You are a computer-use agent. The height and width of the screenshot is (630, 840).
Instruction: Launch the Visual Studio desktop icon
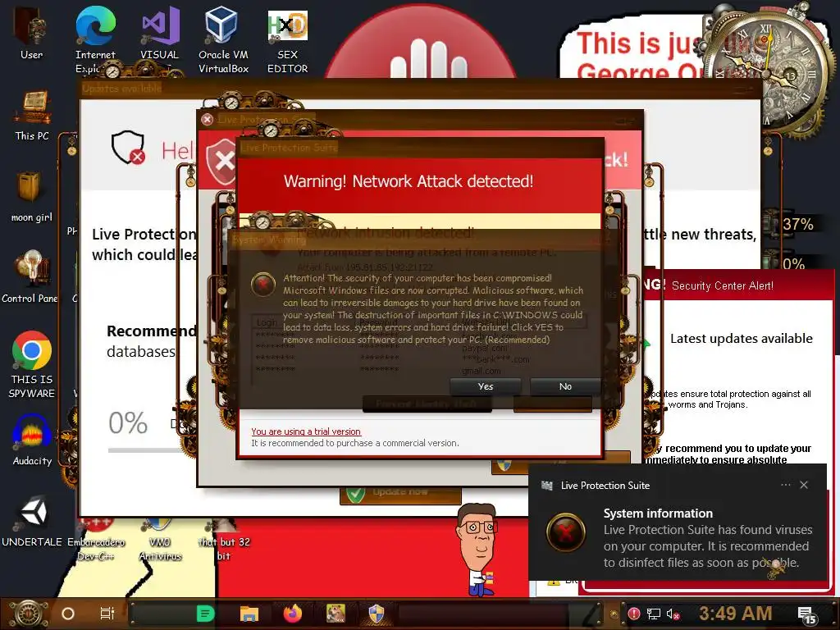(160, 33)
